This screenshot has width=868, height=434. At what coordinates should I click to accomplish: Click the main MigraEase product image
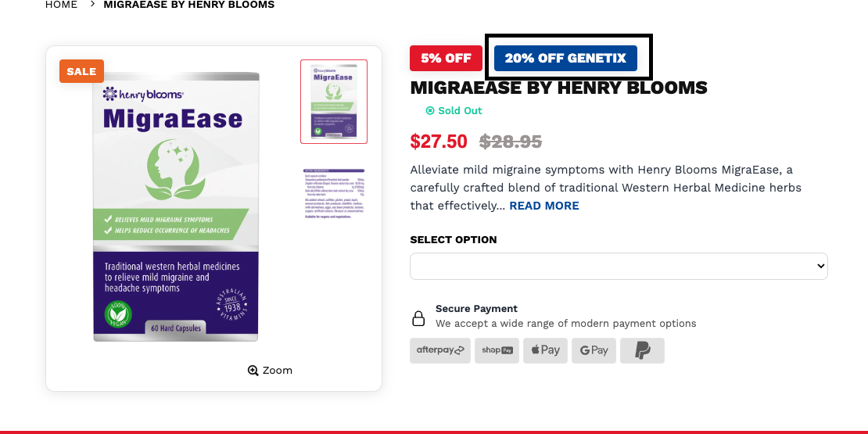(176, 207)
